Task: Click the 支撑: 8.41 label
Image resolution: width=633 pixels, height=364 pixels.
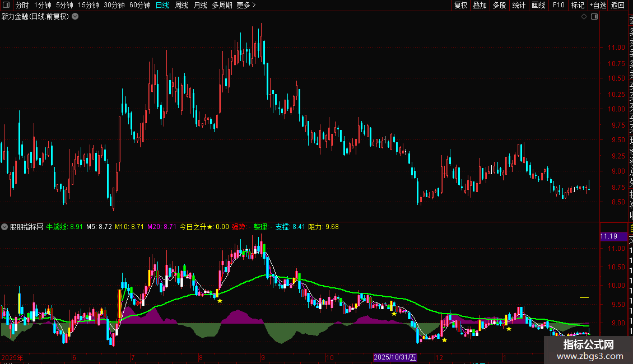Action: [x=290, y=227]
